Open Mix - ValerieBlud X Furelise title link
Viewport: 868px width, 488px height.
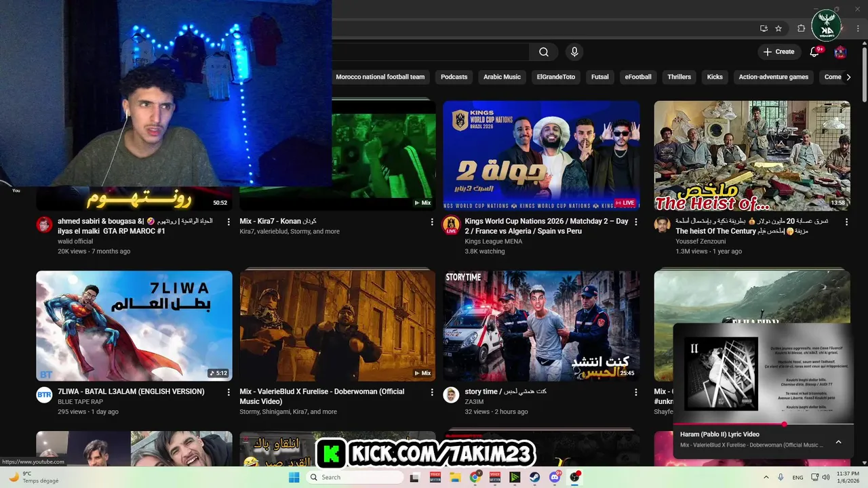coord(322,396)
